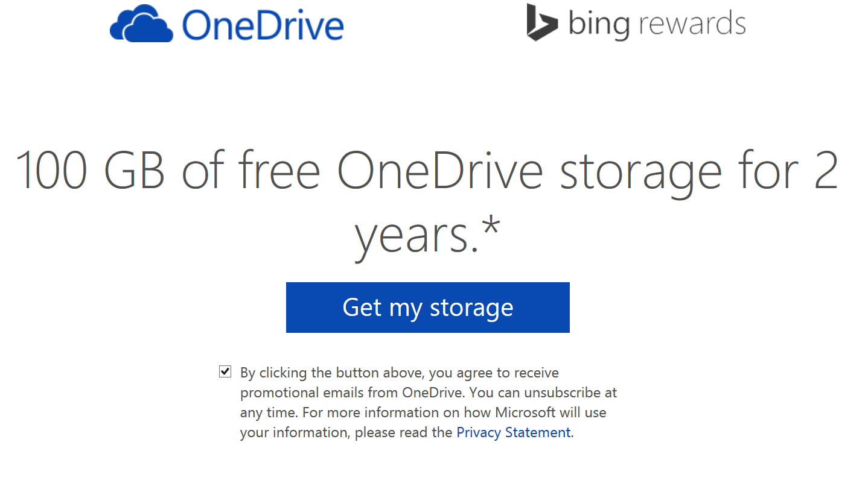Read Microsoft's Privacy Statement
The width and height of the screenshot is (868, 483).
[512, 432]
